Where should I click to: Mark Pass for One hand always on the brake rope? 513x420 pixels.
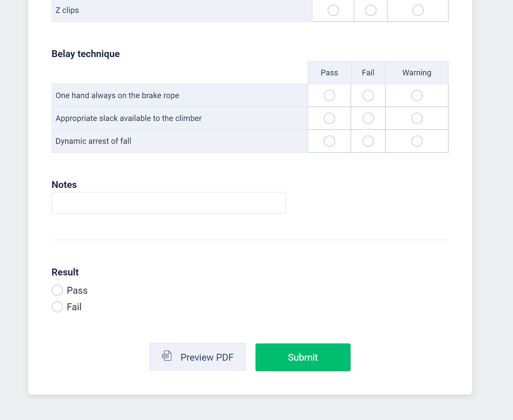click(x=329, y=95)
